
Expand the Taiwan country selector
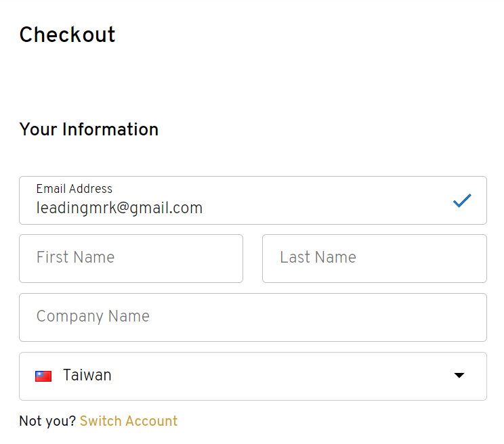(x=253, y=376)
